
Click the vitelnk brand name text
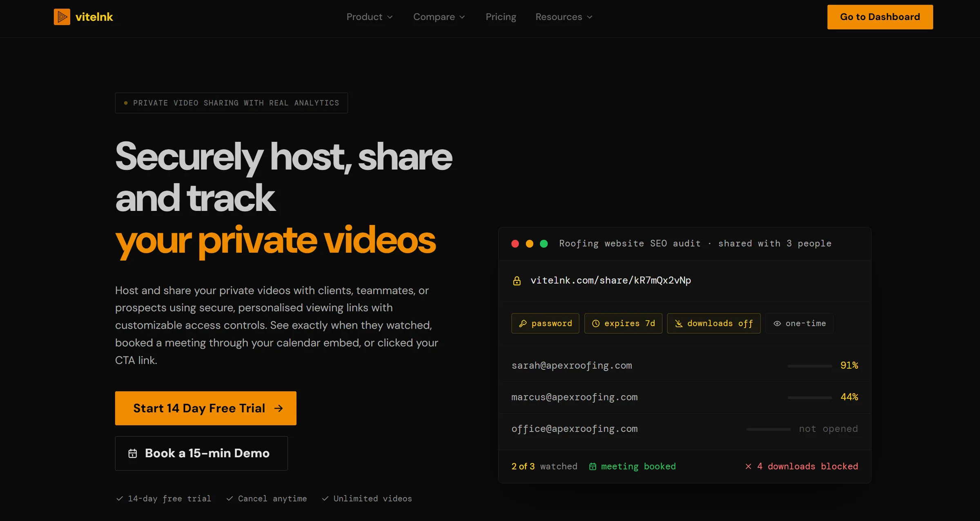[94, 17]
